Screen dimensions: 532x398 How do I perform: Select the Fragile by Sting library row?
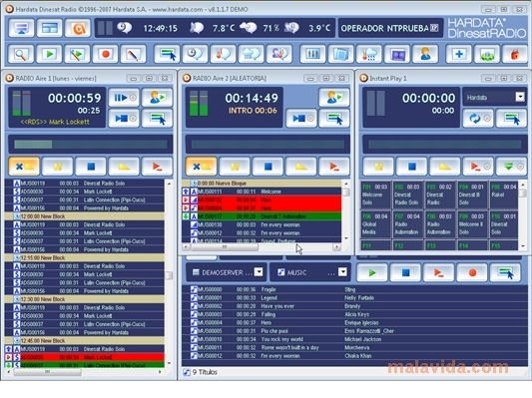click(354, 289)
